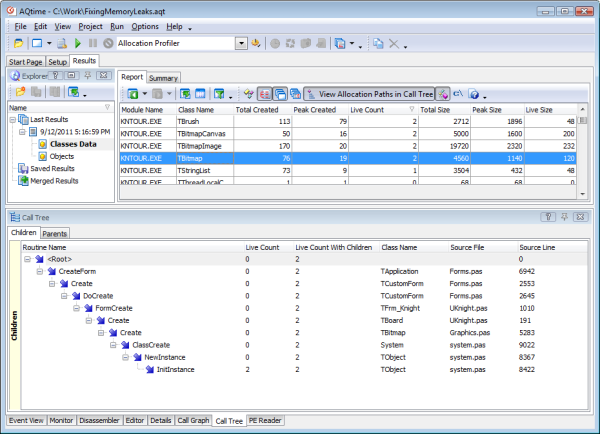Screen dimensions: 600x434
Task: Collapse the Last Results tree node
Action: tap(13, 120)
